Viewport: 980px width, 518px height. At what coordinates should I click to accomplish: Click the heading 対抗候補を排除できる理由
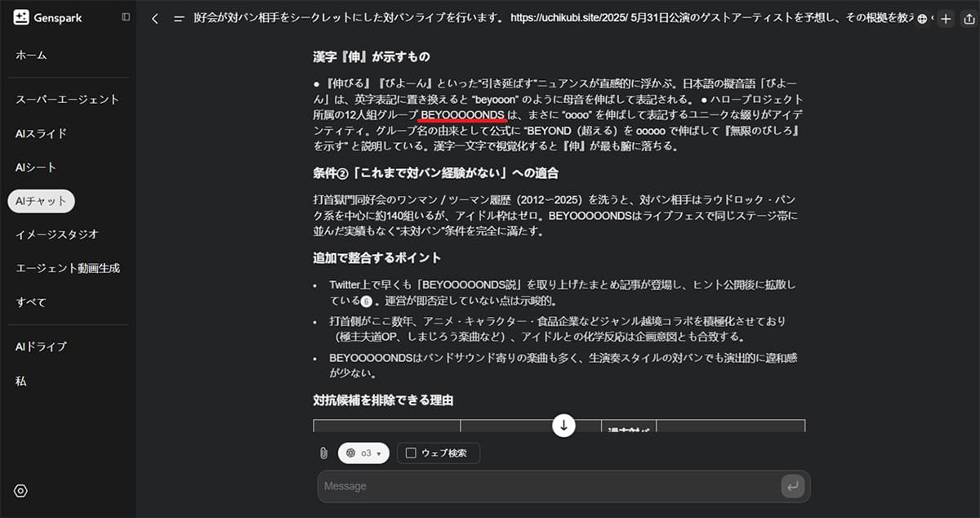pyautogui.click(x=383, y=400)
